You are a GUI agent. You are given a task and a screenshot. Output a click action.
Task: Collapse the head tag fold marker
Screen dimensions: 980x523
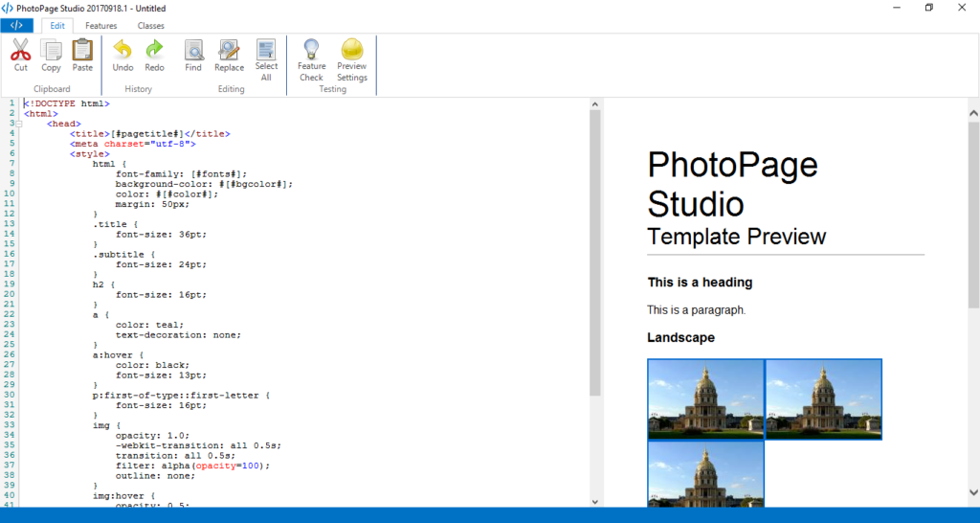[19, 124]
